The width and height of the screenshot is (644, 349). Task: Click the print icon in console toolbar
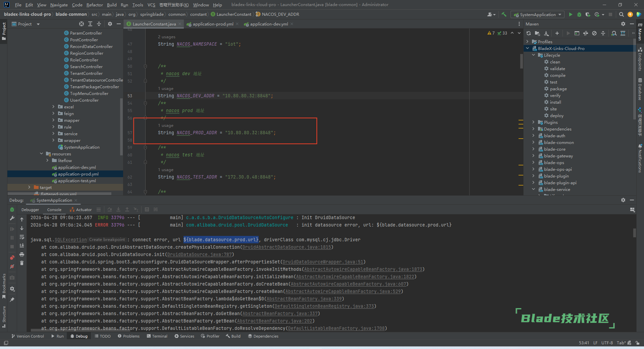(22, 254)
